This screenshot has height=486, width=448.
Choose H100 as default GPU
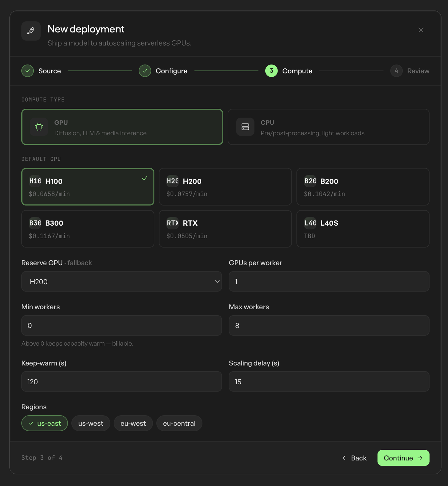pos(88,187)
